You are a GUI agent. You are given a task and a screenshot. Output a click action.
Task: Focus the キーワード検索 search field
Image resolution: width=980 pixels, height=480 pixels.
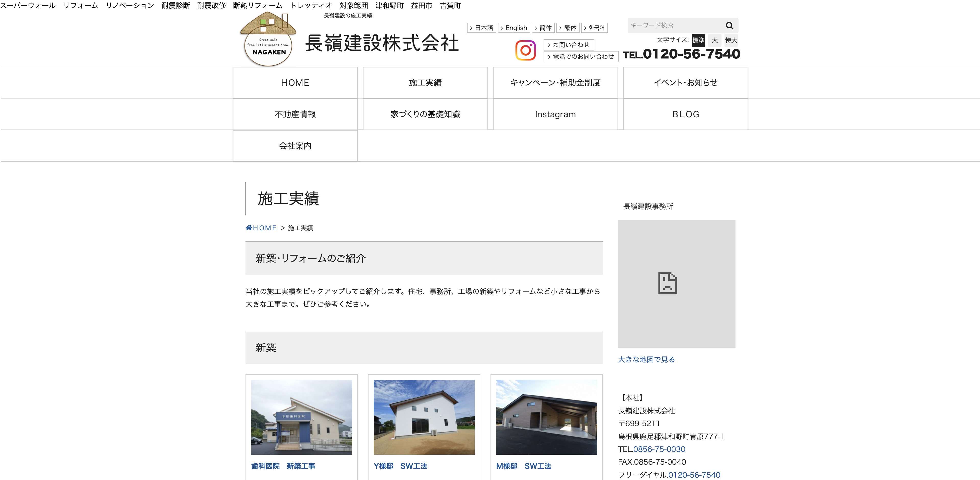(675, 26)
